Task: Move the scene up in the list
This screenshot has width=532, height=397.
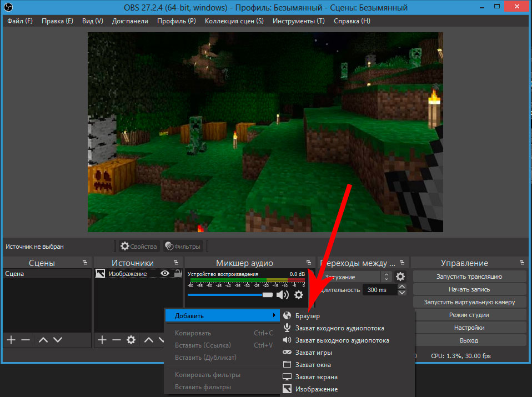Action: tap(43, 340)
